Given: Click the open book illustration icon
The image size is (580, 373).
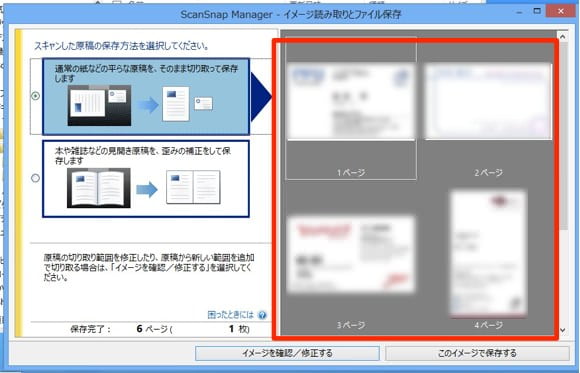Looking at the screenshot, I should (x=99, y=188).
